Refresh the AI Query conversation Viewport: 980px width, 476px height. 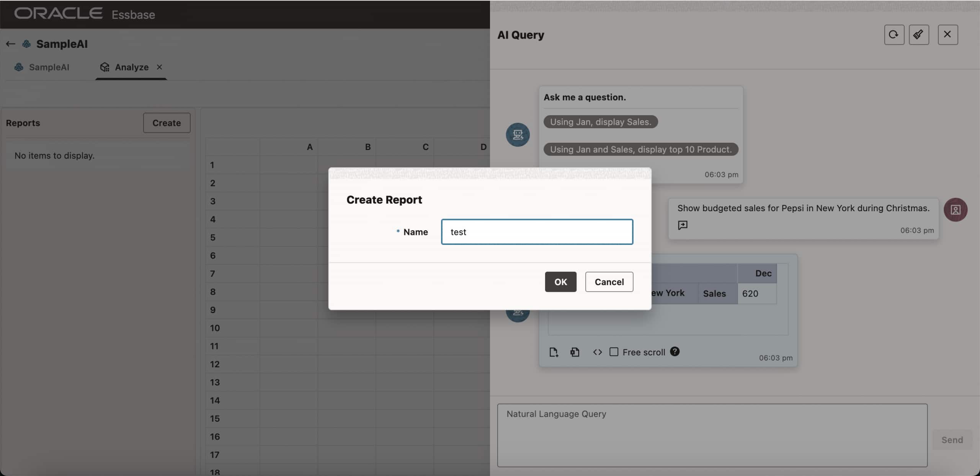point(894,34)
